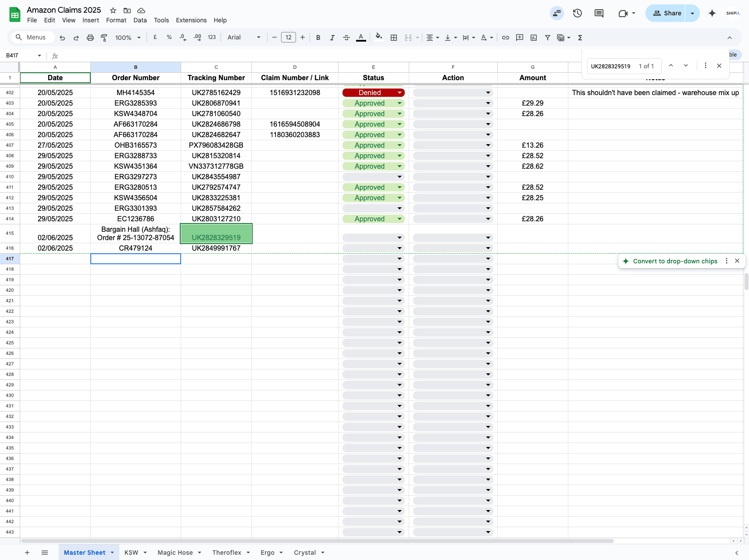Go to previous search result
The image size is (749, 560).
tap(671, 66)
